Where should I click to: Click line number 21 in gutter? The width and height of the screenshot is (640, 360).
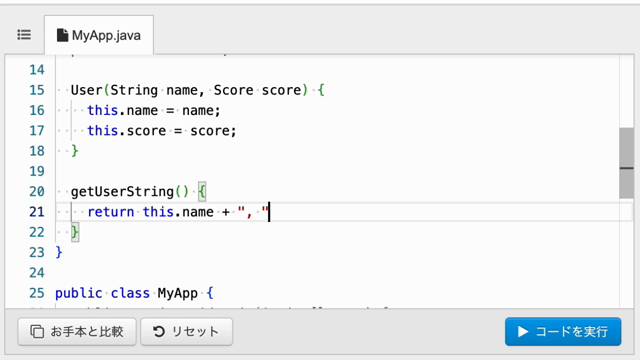coord(37,212)
